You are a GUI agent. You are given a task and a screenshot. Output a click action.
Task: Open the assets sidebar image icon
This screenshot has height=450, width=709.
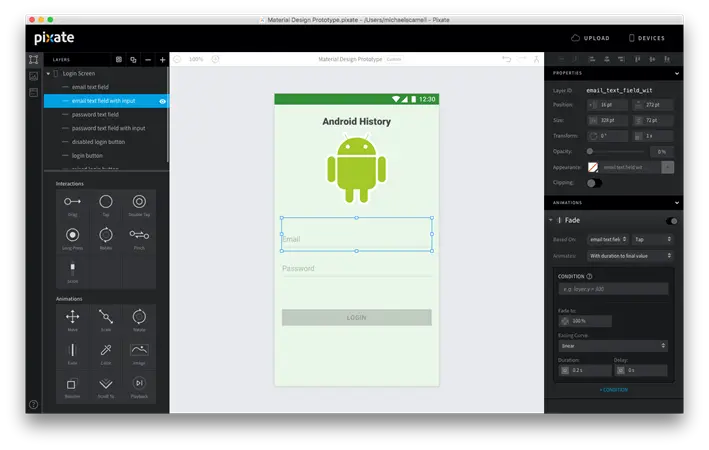coord(33,76)
